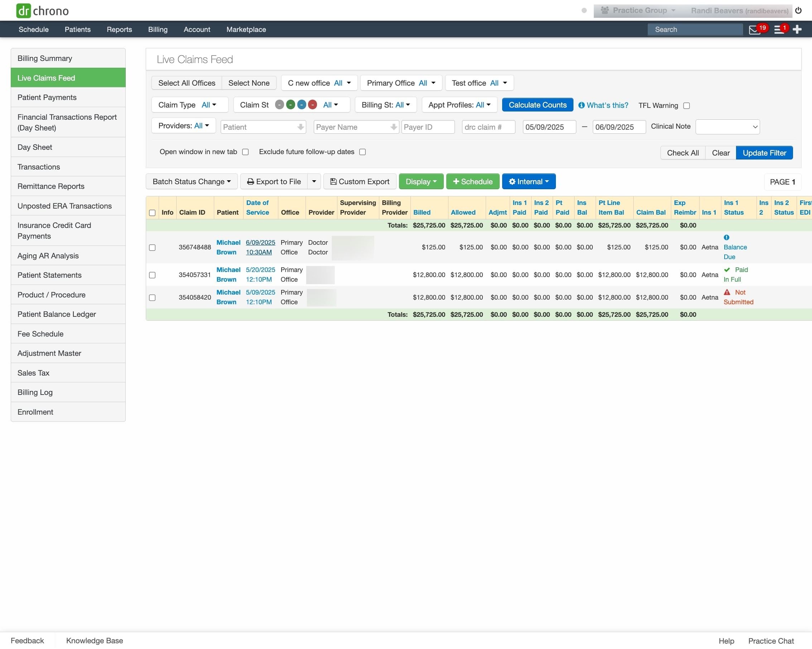Screen dimensions: 812x649
Task: Toggle the select-all checkbox in table header
Action: click(x=152, y=213)
